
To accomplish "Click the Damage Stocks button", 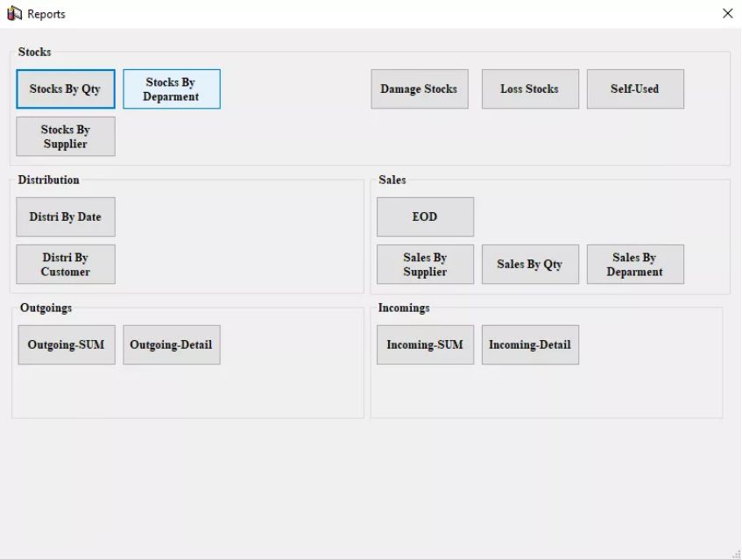I will pos(419,89).
